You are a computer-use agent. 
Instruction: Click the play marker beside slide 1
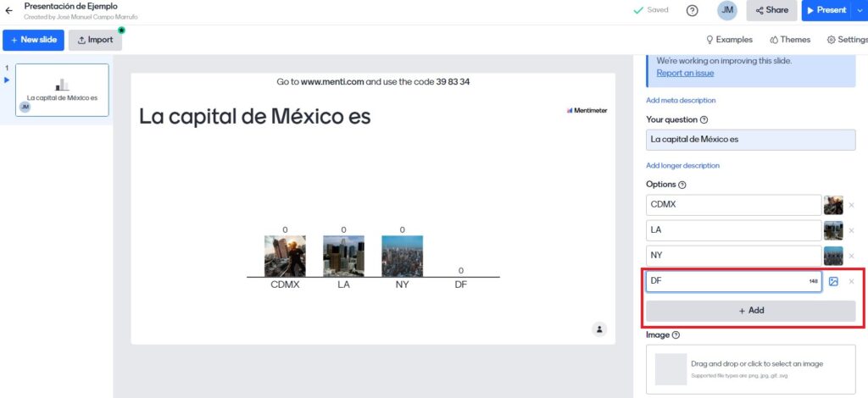point(8,80)
